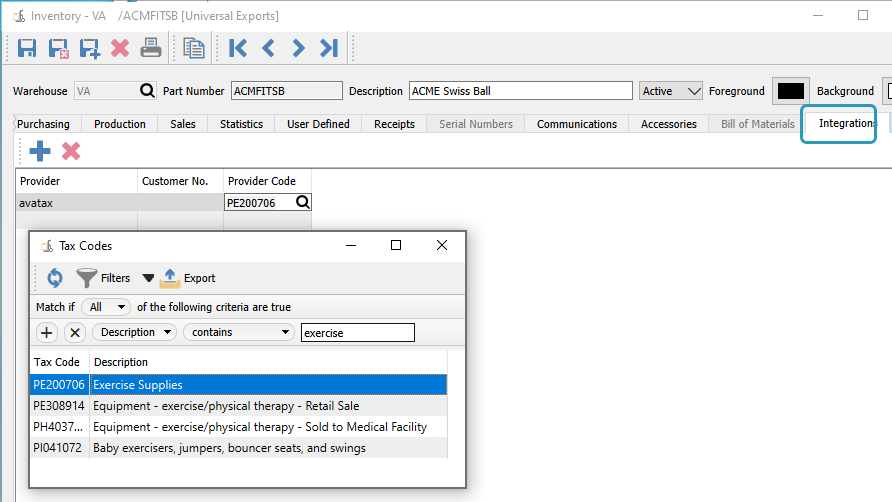Click the Filters button
This screenshot has height=502, width=892.
[x=104, y=278]
